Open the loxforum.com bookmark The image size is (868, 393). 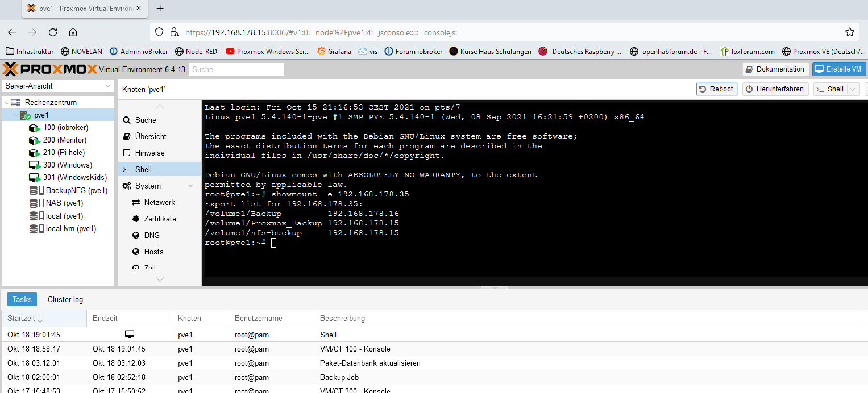[x=747, y=51]
